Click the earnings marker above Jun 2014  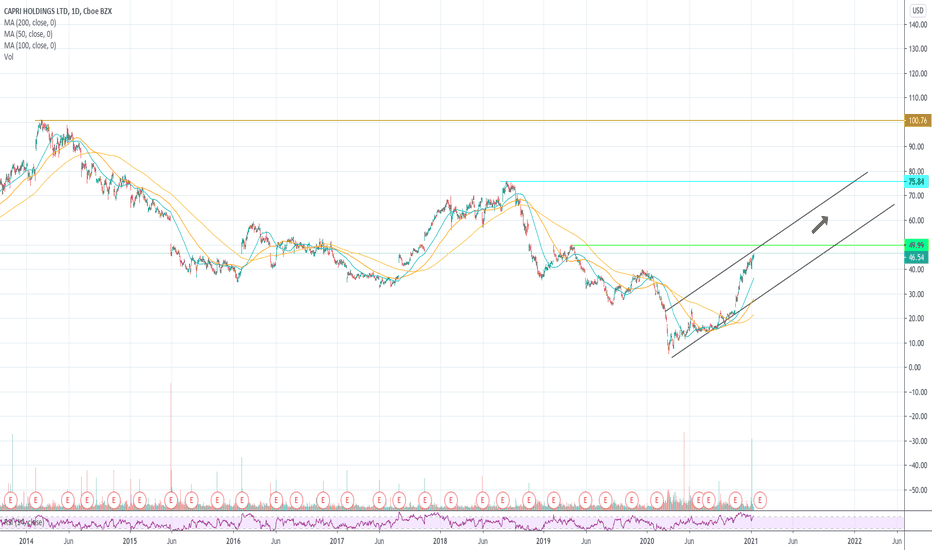click(x=68, y=500)
